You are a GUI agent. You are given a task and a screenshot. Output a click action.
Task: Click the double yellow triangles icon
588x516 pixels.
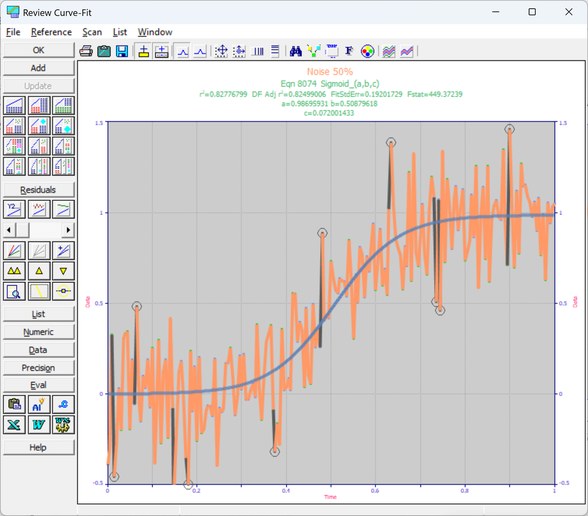click(15, 271)
